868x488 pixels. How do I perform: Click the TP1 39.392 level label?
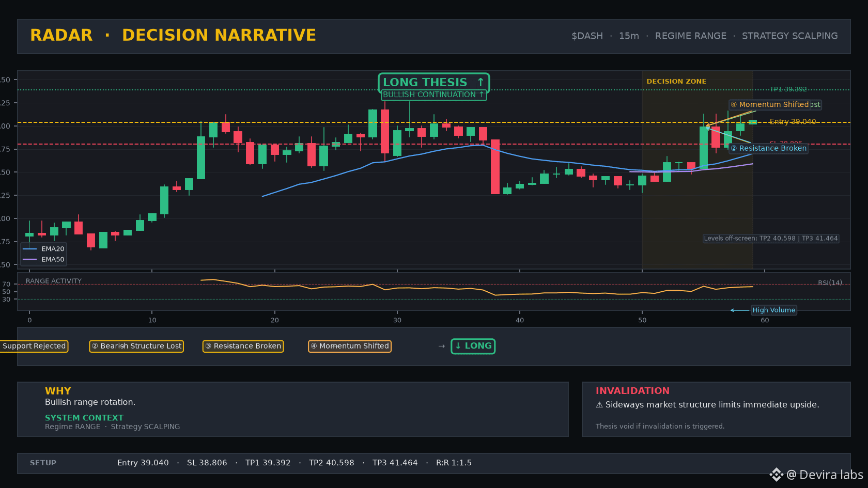coord(788,89)
